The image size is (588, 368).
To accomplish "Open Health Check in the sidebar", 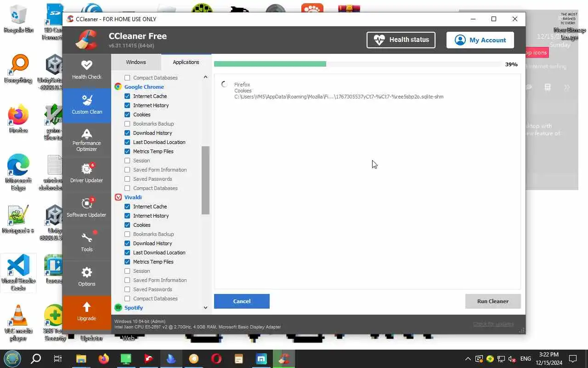I will [86, 70].
